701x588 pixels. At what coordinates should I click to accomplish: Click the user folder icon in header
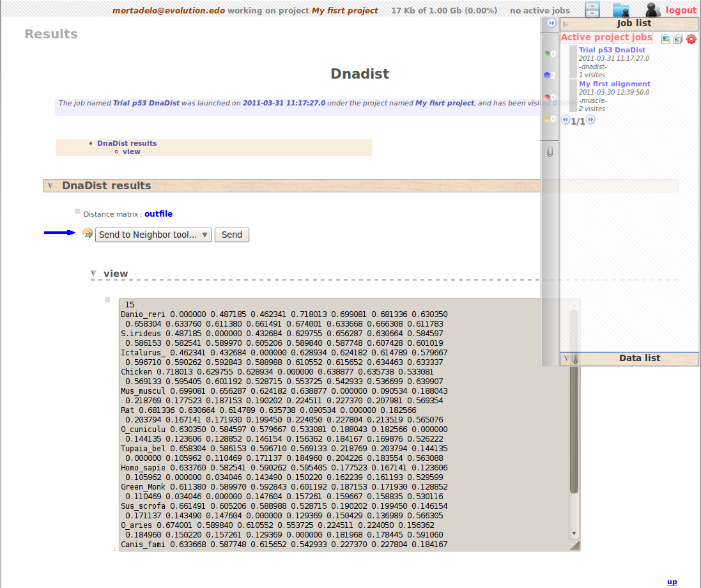(620, 10)
